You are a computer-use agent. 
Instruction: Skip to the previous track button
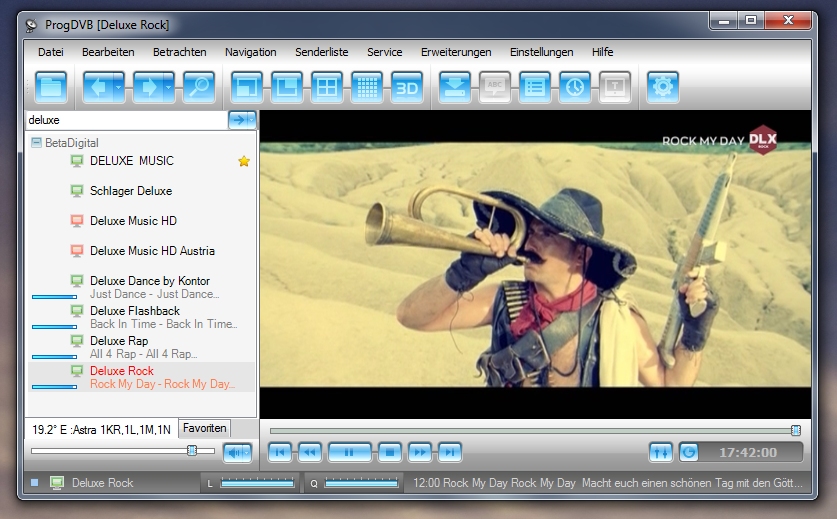pos(280,453)
